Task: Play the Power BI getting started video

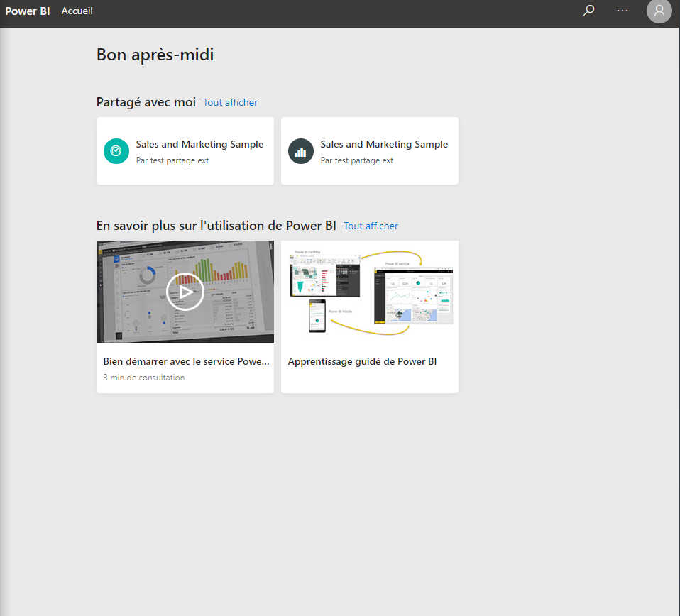Action: 185,291
